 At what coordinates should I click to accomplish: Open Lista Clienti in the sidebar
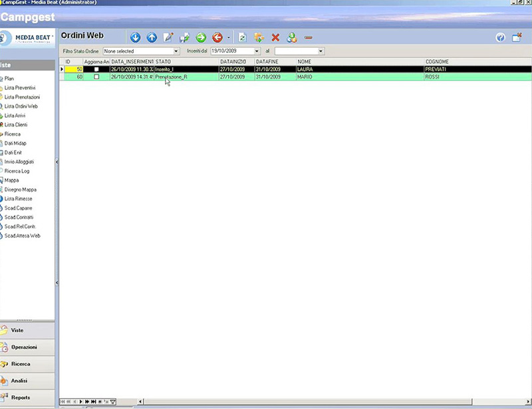[x=15, y=124]
